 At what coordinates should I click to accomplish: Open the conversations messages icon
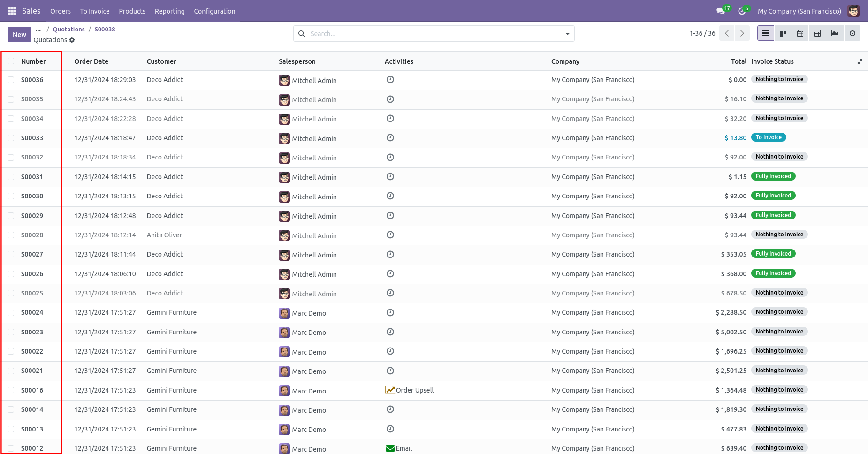click(x=721, y=11)
